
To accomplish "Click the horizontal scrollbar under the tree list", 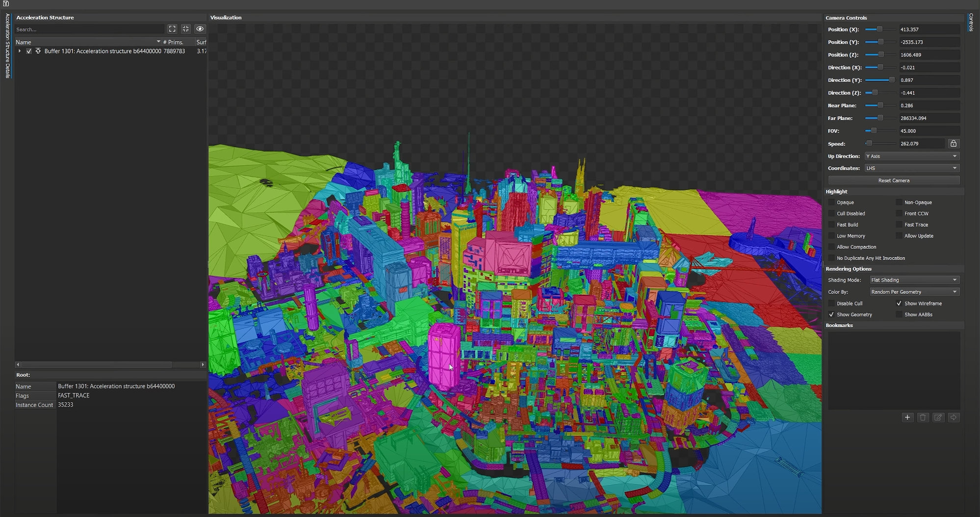I will tap(96, 364).
